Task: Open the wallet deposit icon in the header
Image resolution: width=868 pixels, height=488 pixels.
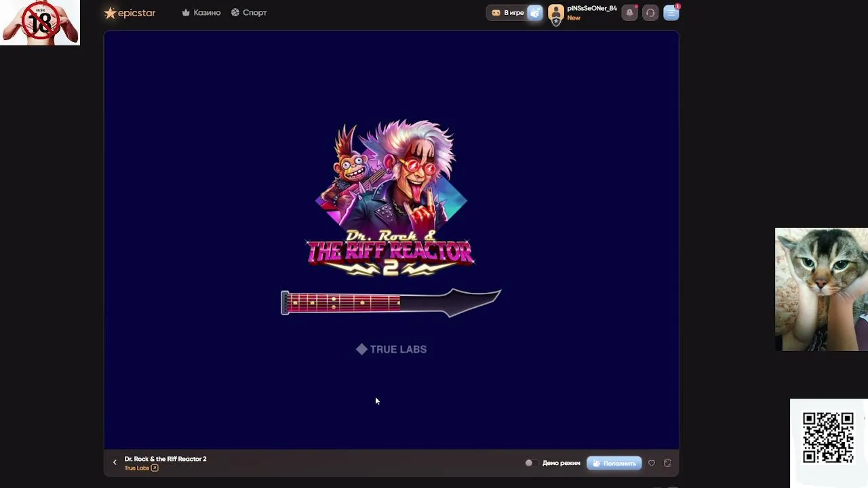Action: tap(535, 13)
